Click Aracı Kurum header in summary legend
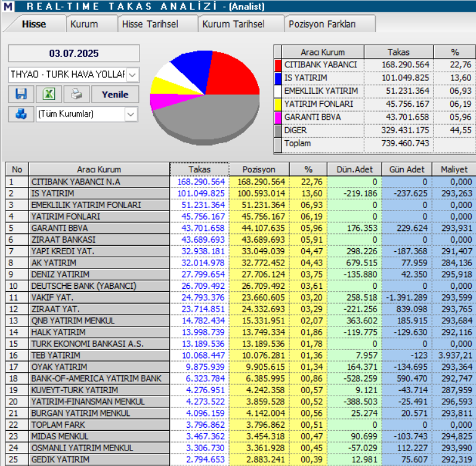 point(323,52)
